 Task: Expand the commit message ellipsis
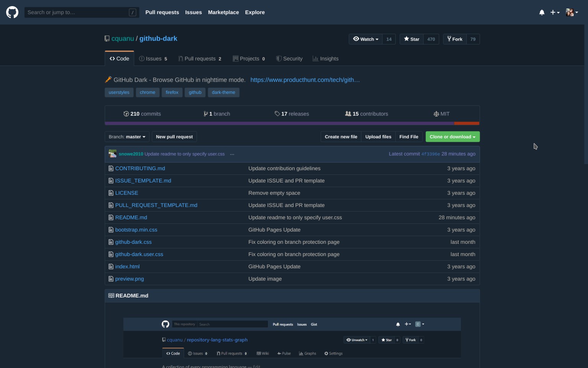pos(232,154)
